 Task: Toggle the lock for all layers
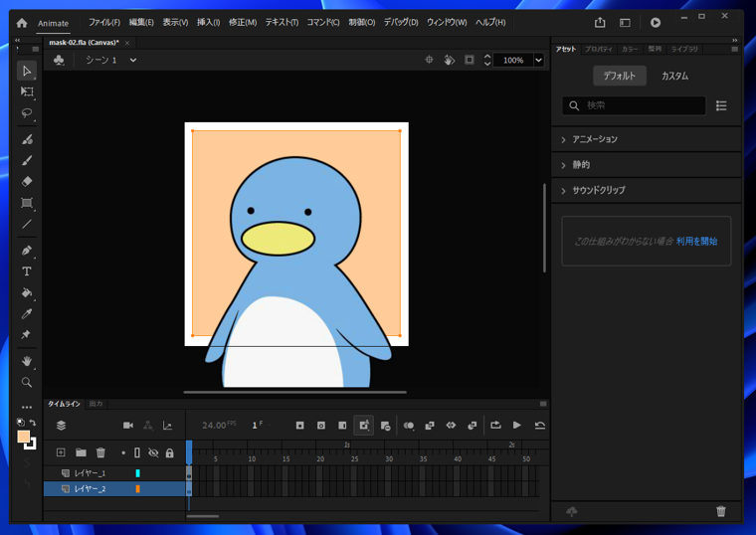point(170,452)
